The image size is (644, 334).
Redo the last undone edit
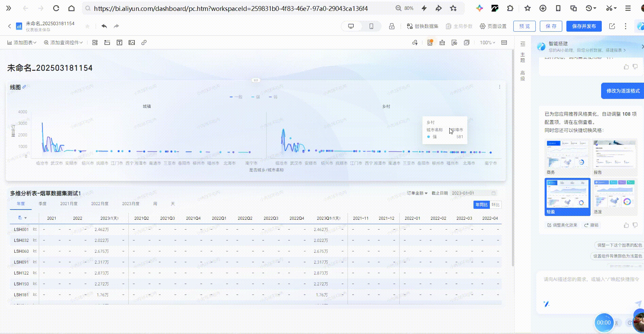(116, 26)
